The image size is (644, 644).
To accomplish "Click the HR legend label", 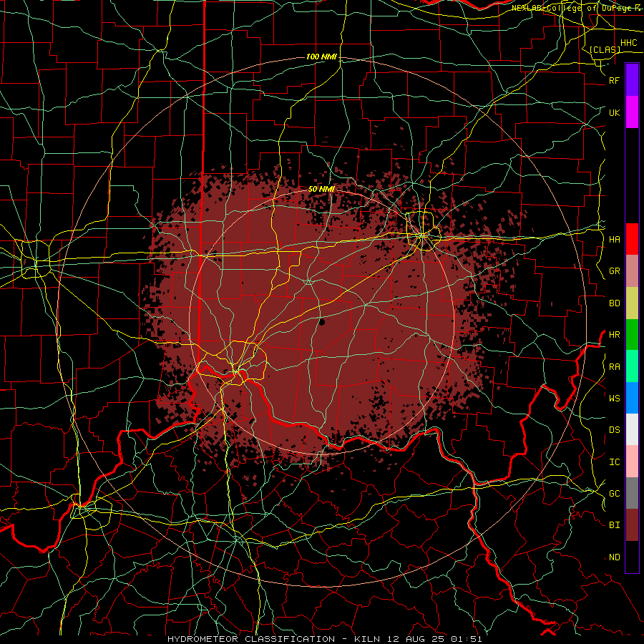I will (614, 335).
